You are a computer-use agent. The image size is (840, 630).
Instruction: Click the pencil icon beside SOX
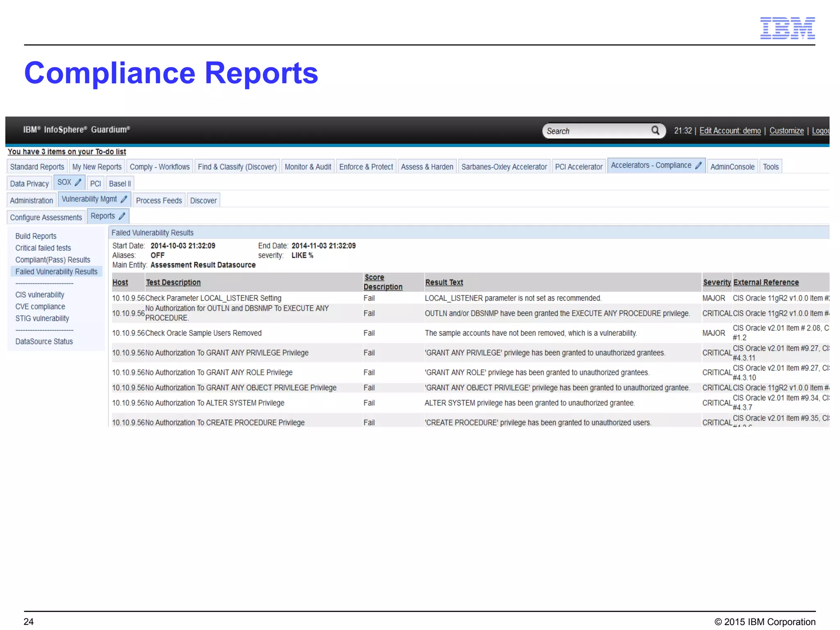[x=78, y=182]
